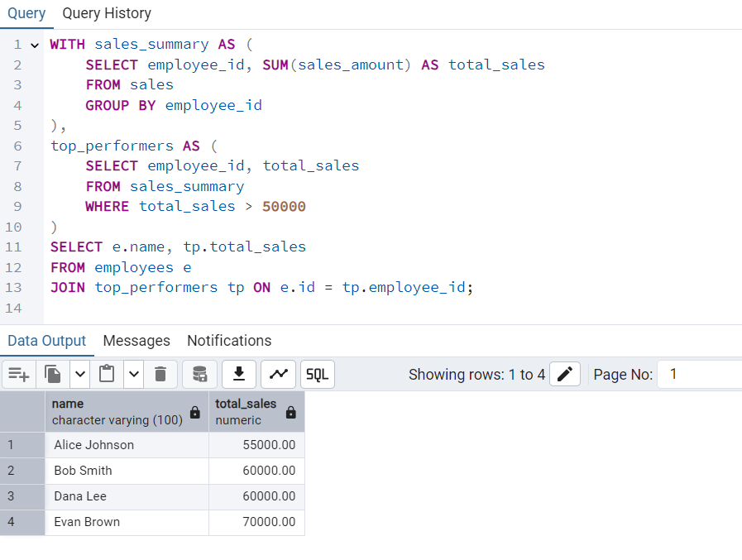View the Notifications tab

pos(228,341)
